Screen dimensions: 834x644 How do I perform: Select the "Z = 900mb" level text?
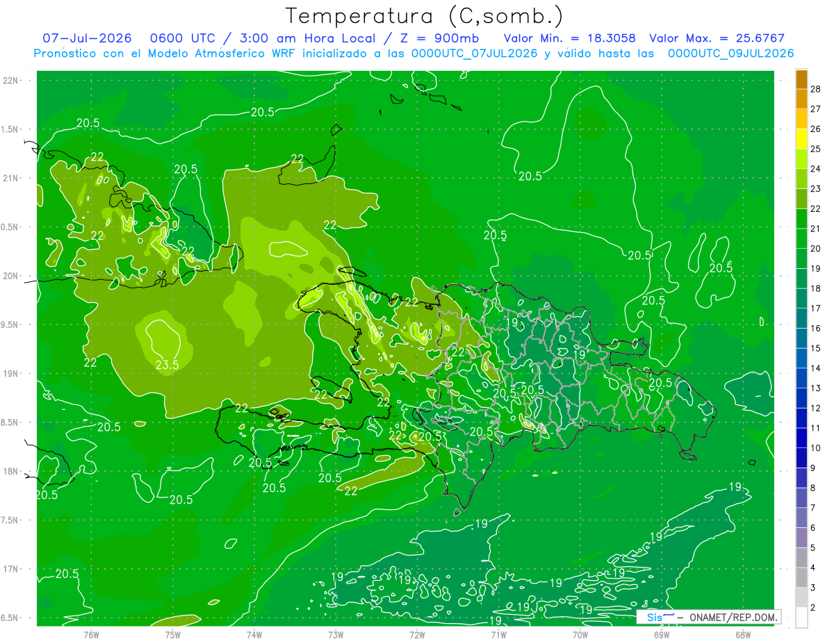[x=437, y=38]
